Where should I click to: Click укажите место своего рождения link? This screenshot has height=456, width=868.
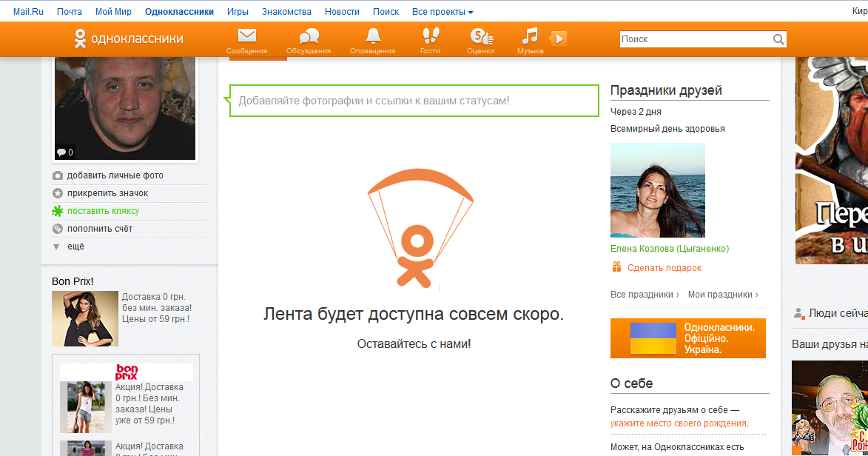pyautogui.click(x=678, y=423)
